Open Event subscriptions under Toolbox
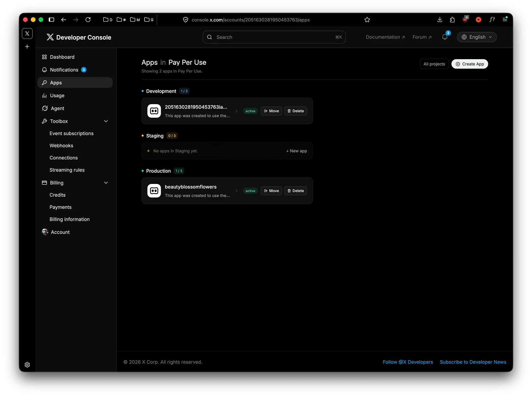Viewport: 532px width, 397px height. point(71,133)
